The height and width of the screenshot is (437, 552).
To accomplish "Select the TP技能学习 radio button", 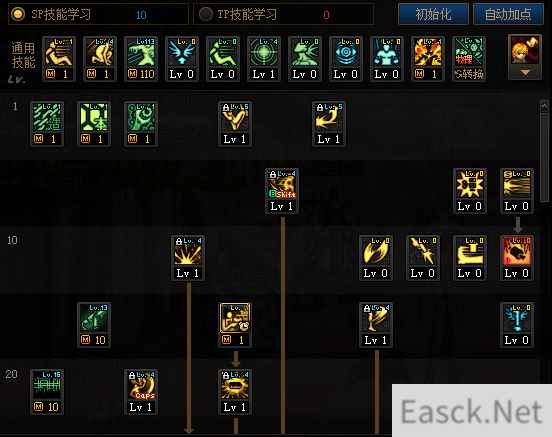I will [206, 14].
